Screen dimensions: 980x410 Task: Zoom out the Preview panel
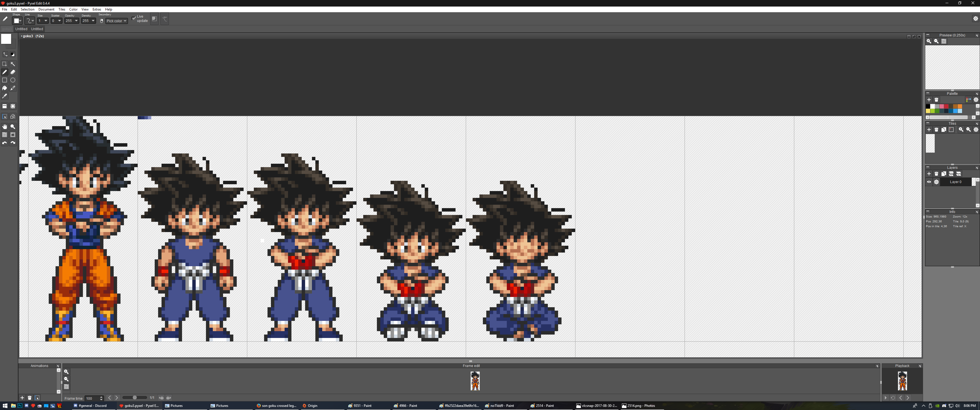pyautogui.click(x=936, y=42)
